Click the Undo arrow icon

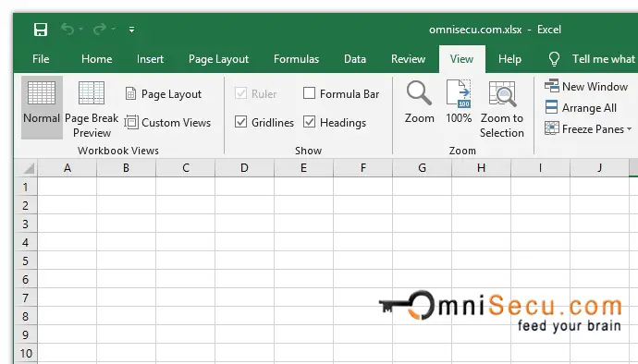point(67,30)
